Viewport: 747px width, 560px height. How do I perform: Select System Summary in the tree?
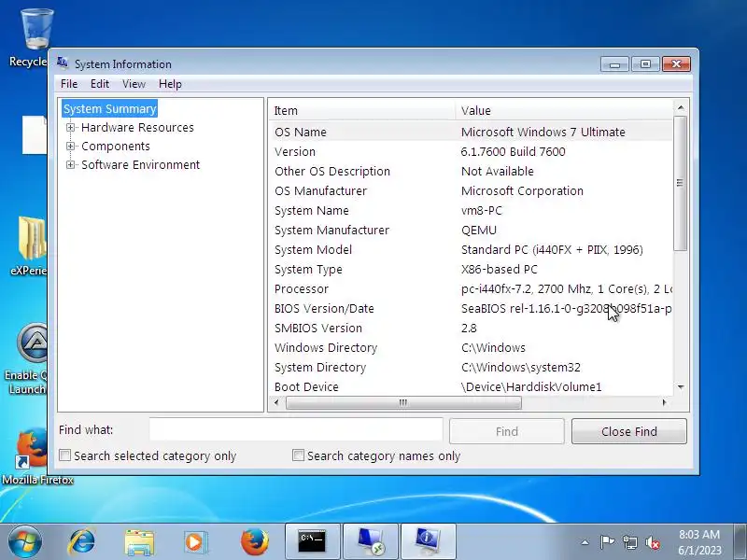(109, 108)
